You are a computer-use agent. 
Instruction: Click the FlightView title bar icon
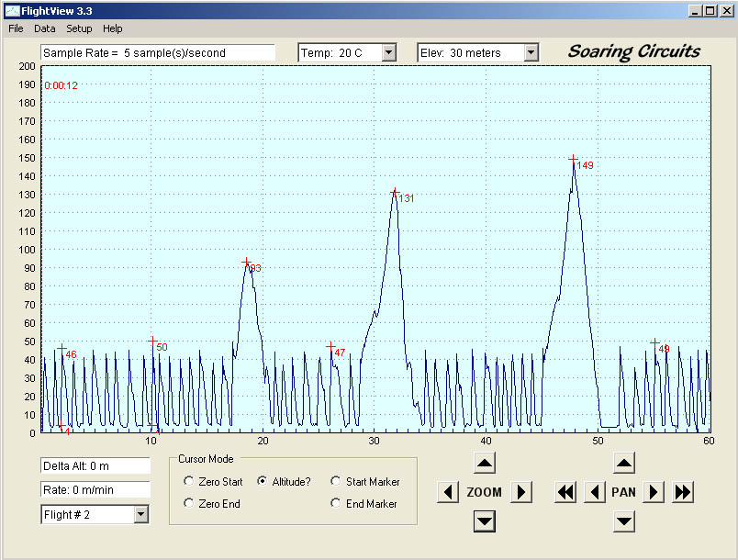point(12,11)
